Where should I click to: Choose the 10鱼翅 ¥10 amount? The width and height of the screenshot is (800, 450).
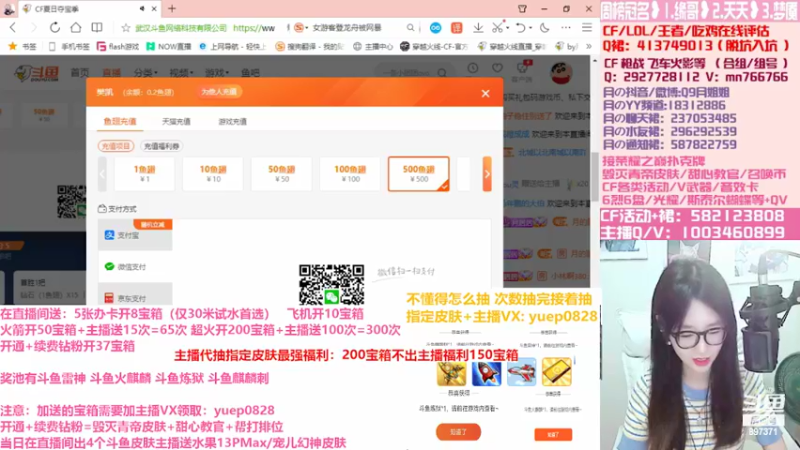click(213, 174)
